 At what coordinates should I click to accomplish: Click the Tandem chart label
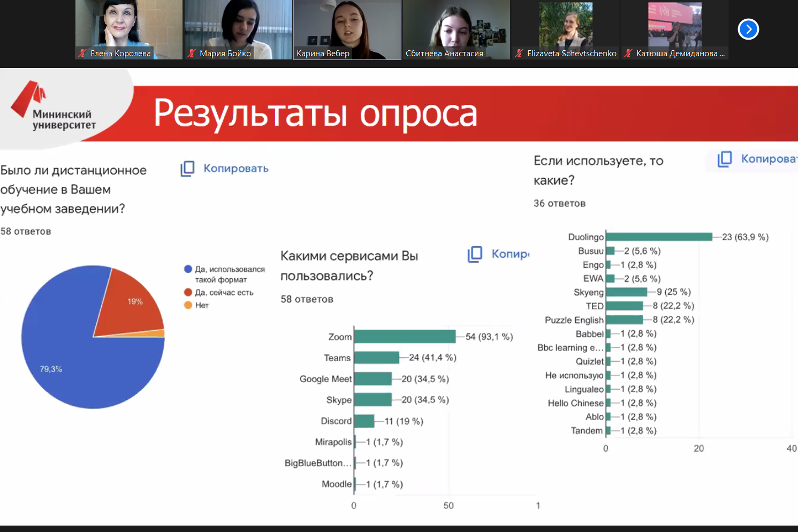pos(587,431)
